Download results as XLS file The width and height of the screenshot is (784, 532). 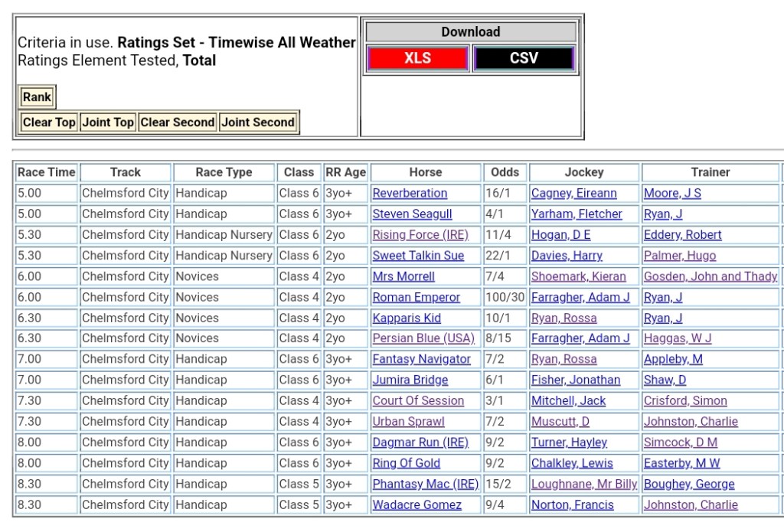pos(417,58)
